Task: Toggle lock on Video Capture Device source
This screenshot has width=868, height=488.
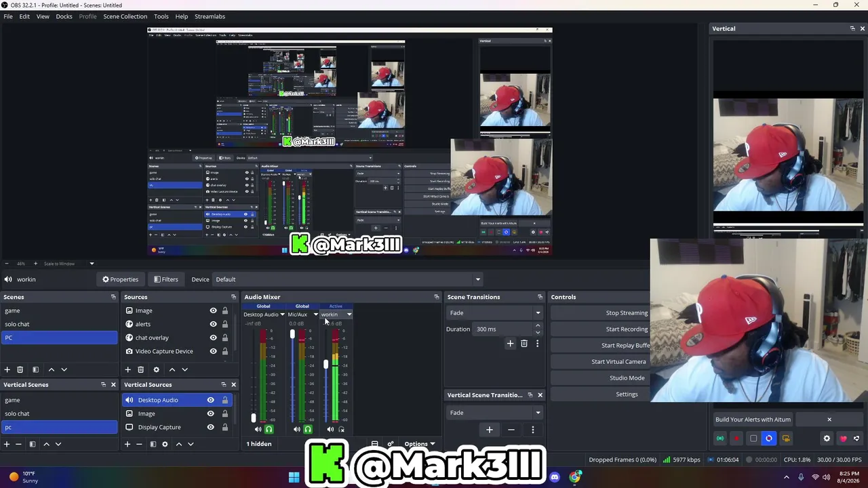Action: tap(225, 351)
